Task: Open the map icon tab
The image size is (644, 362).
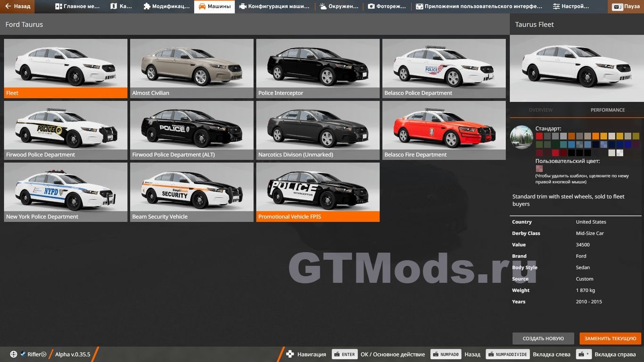Action: point(114,7)
